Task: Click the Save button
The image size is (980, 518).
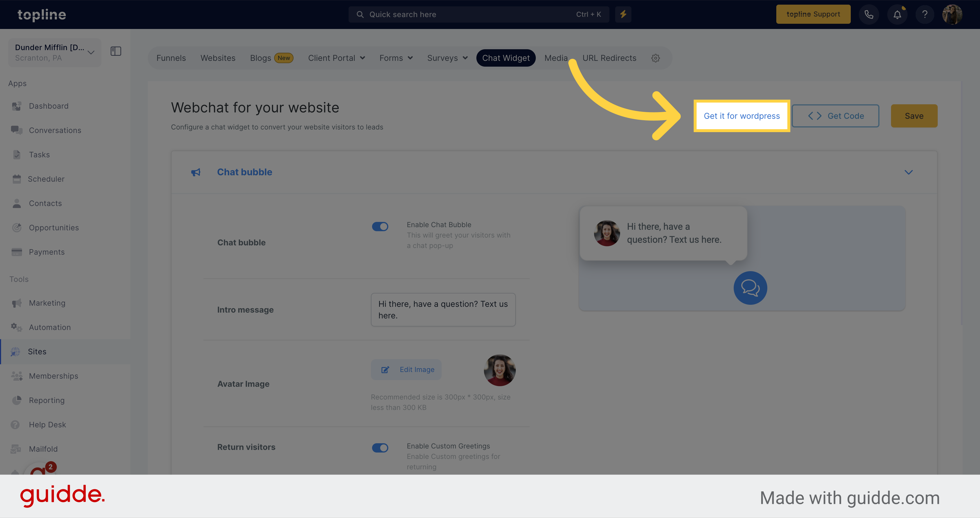Action: pyautogui.click(x=915, y=115)
